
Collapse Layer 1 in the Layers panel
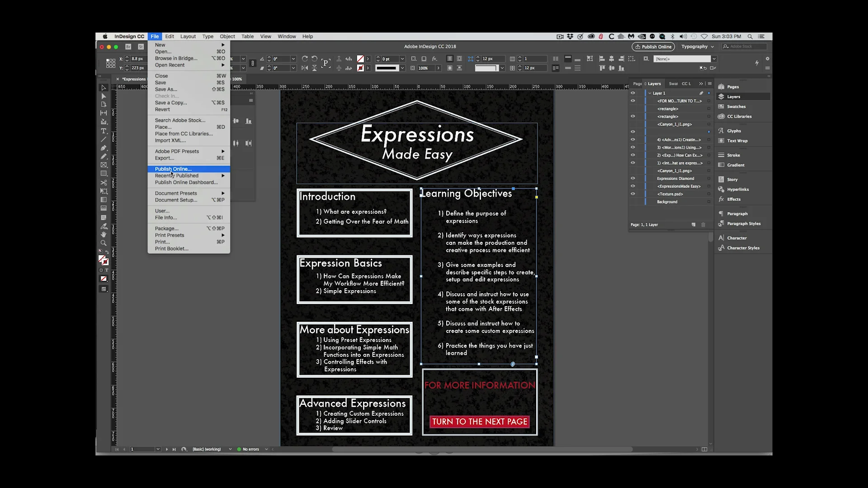click(650, 93)
